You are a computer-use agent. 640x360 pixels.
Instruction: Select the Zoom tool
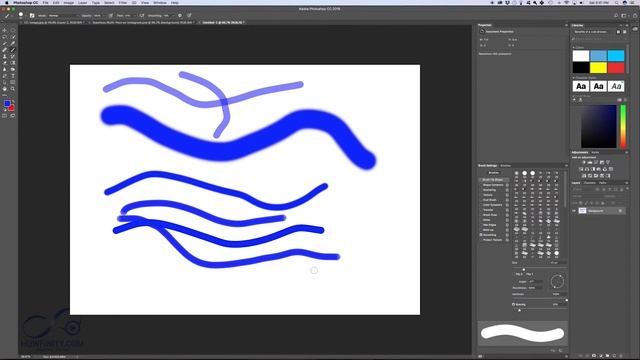(x=13, y=89)
